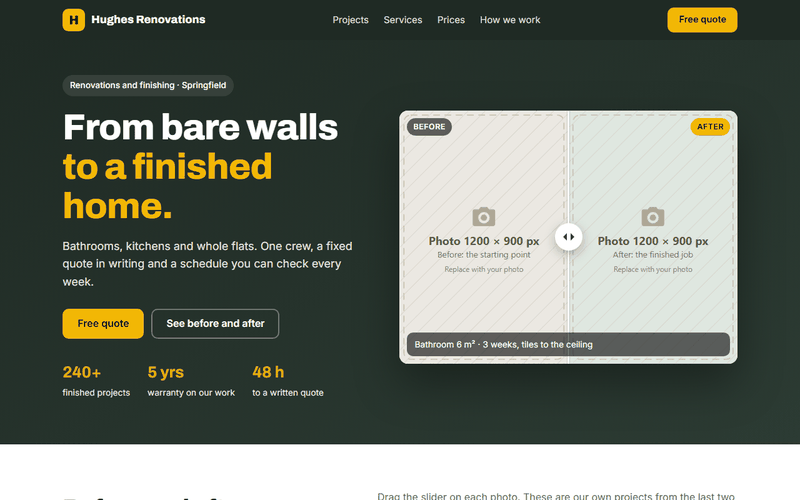Click the After: the finished job text

click(653, 255)
